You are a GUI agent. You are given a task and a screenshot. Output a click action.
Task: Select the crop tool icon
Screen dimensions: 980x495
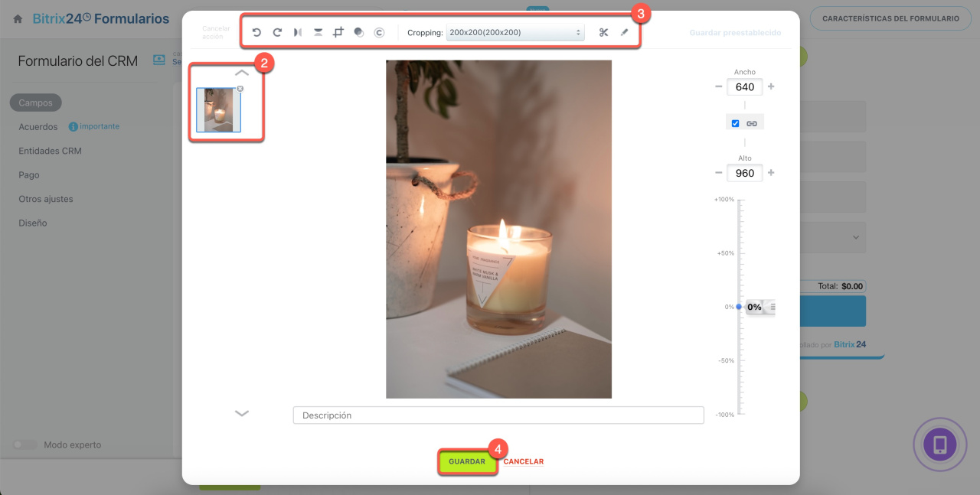pos(338,33)
